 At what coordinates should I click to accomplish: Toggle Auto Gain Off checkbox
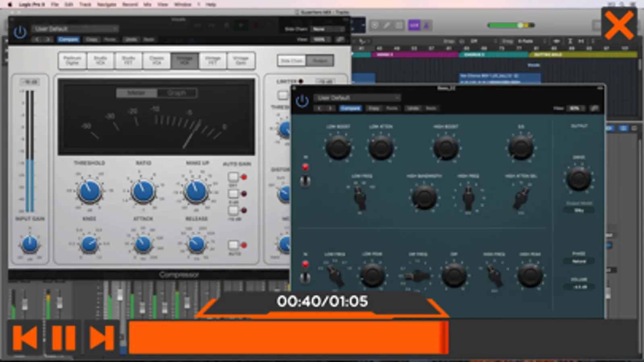click(x=233, y=177)
